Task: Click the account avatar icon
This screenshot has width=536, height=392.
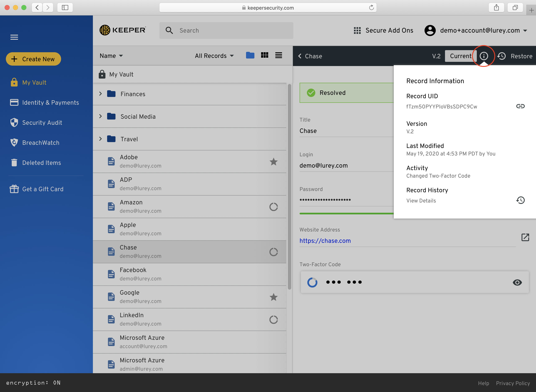Action: (x=430, y=30)
